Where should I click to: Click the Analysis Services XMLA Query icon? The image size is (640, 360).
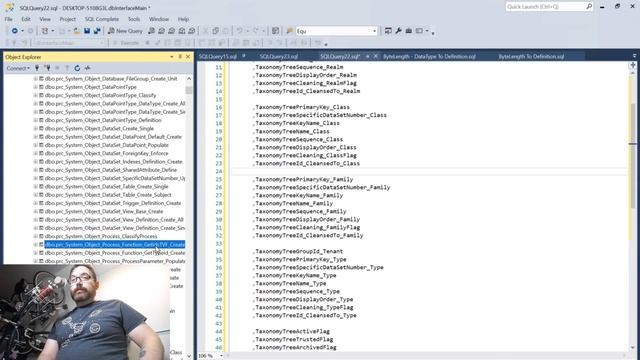click(182, 31)
